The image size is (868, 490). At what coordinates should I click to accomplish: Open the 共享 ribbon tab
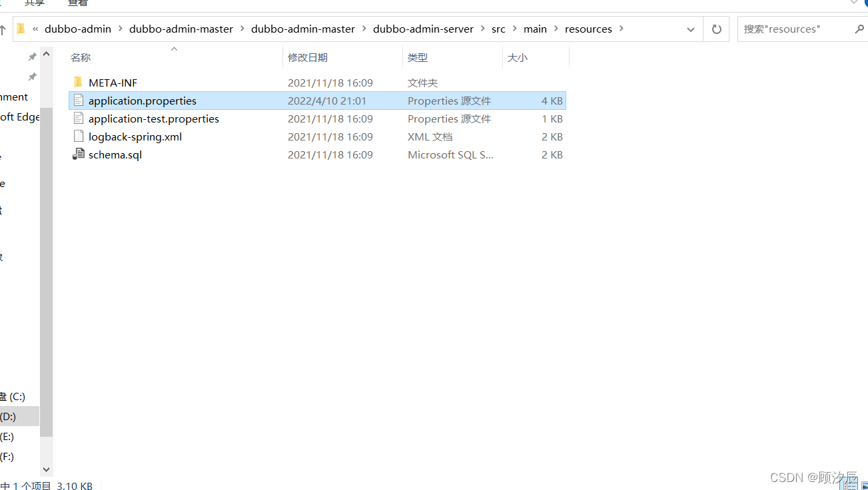tap(35, 3)
